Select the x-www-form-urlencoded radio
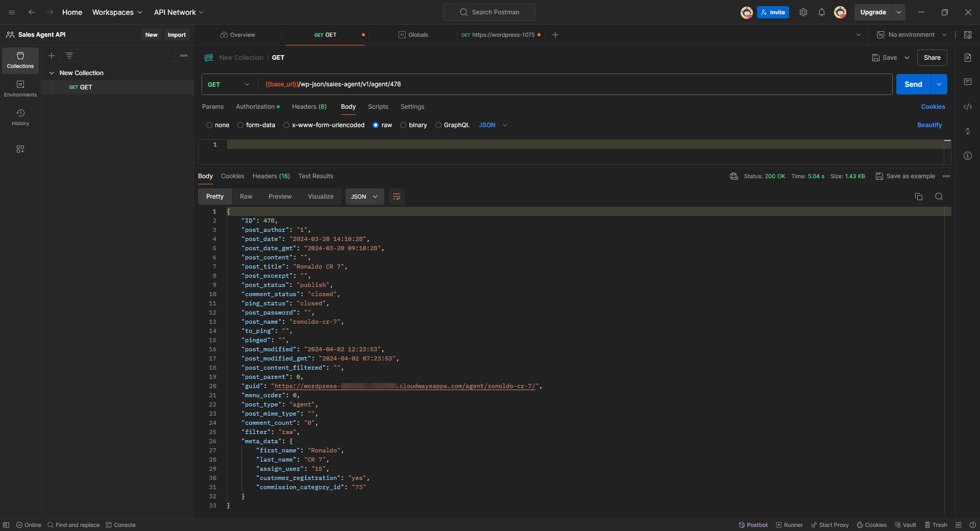Image resolution: width=980 pixels, height=531 pixels. point(286,125)
